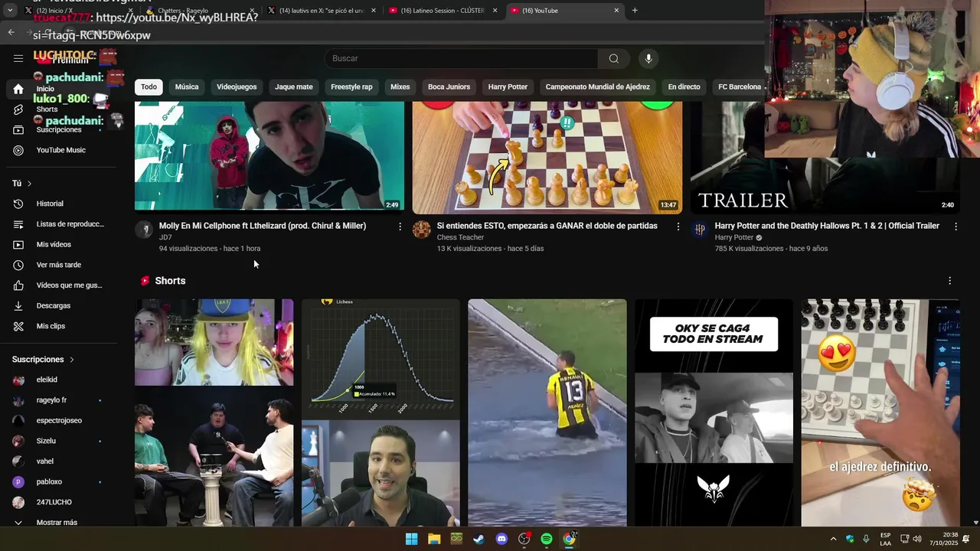Screen dimensions: 980x551
Task: Open Discord from the taskbar
Action: [x=501, y=539]
